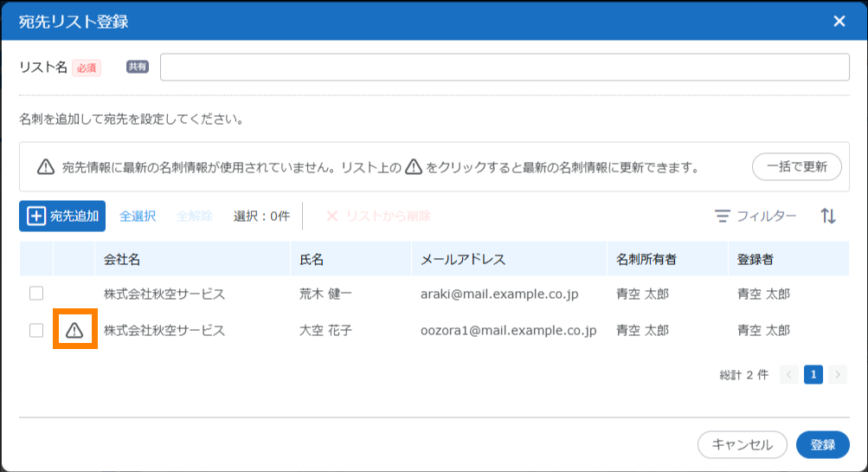Click the 会社名 column header
This screenshot has height=472, width=868.
122,259
